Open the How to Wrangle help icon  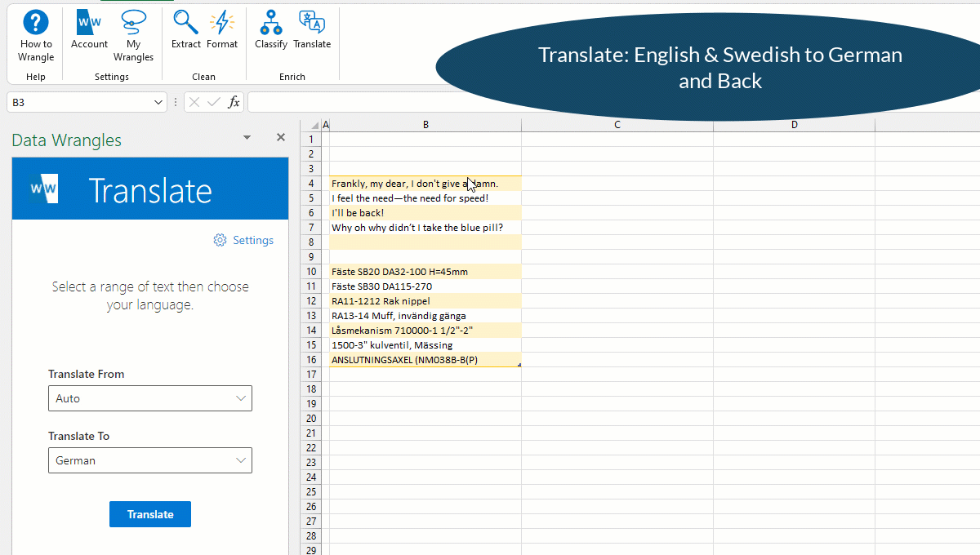point(36,36)
